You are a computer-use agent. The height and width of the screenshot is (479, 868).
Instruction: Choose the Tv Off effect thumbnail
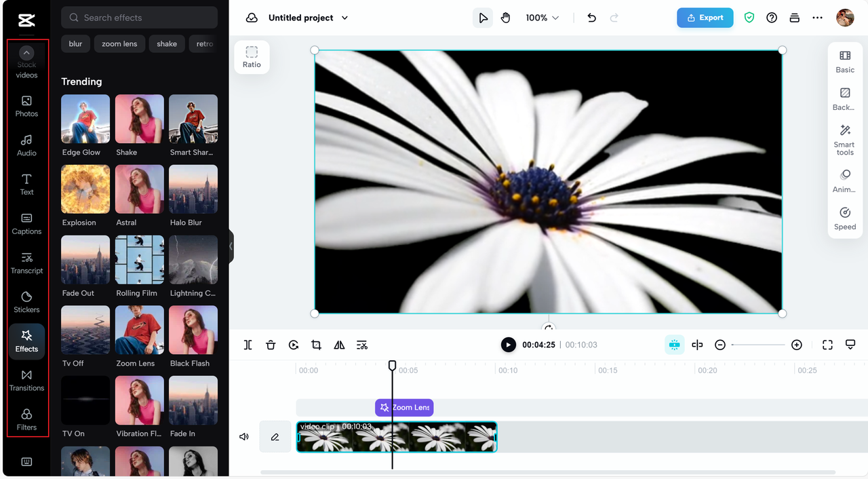coord(85,330)
